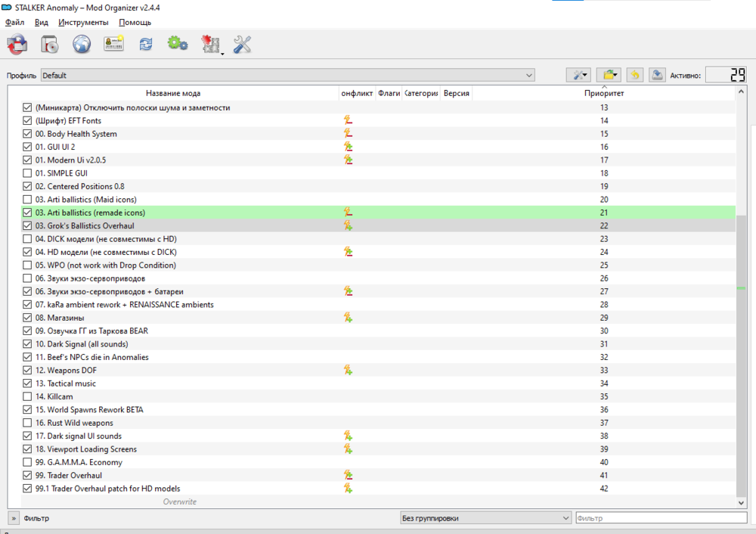Open the Помощь menu
The height and width of the screenshot is (534, 756).
point(135,23)
